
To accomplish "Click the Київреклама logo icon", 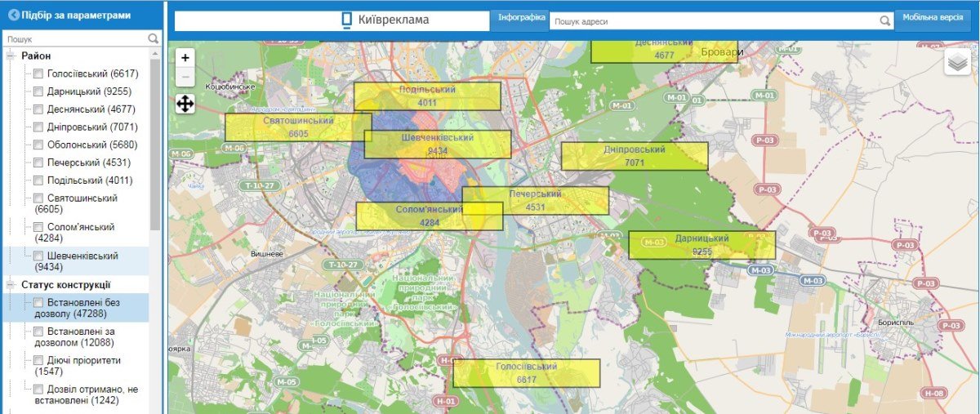I will tap(346, 20).
